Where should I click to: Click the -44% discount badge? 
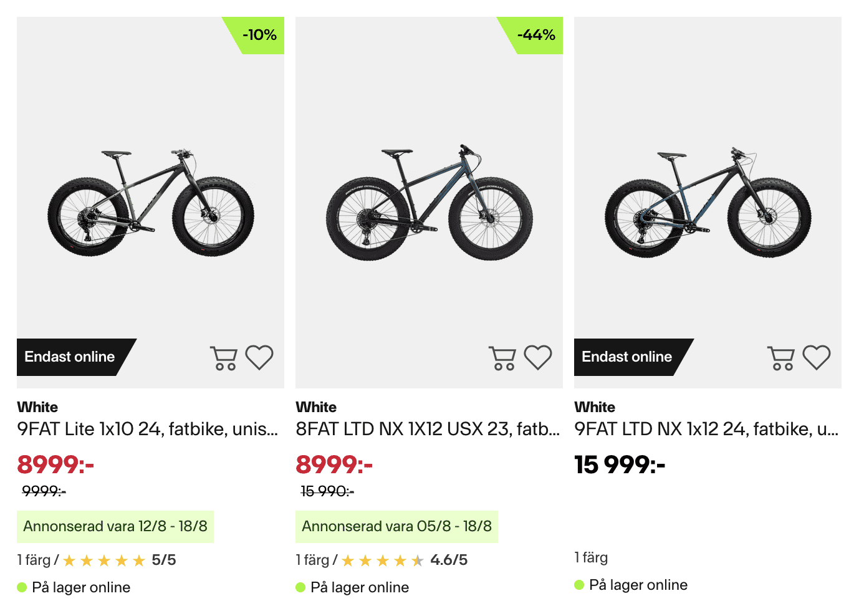click(x=536, y=35)
